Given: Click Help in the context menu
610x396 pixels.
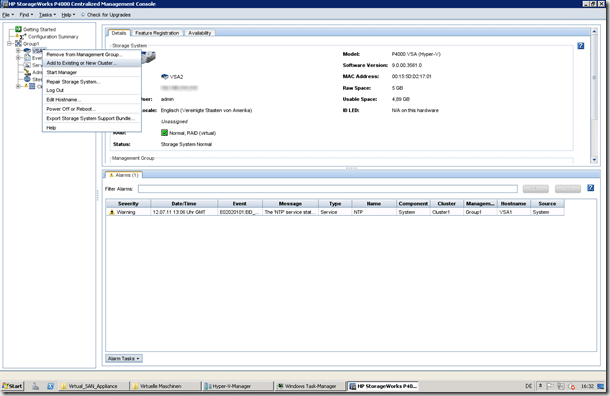Looking at the screenshot, I should pyautogui.click(x=92, y=128).
